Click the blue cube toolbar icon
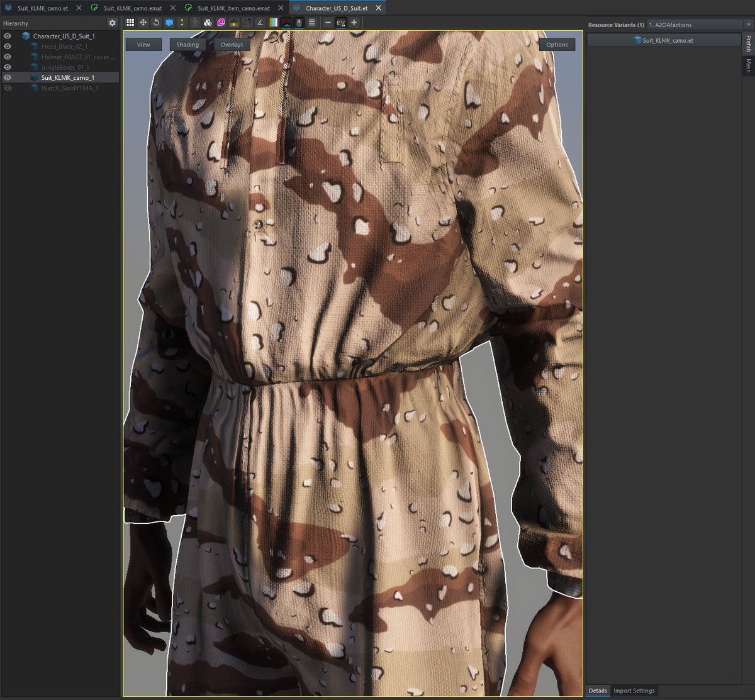 (x=169, y=23)
